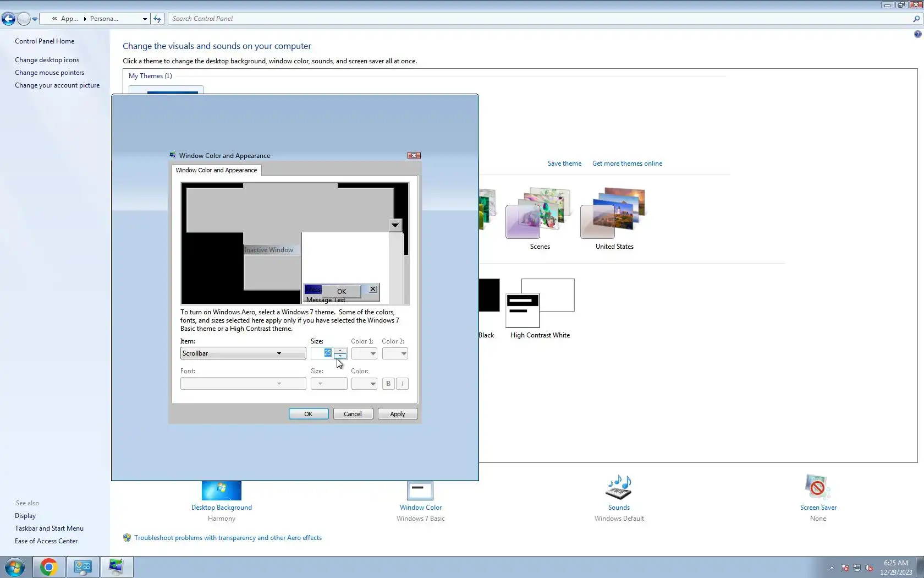Close the Window Color and Appearance dialog

(414, 156)
